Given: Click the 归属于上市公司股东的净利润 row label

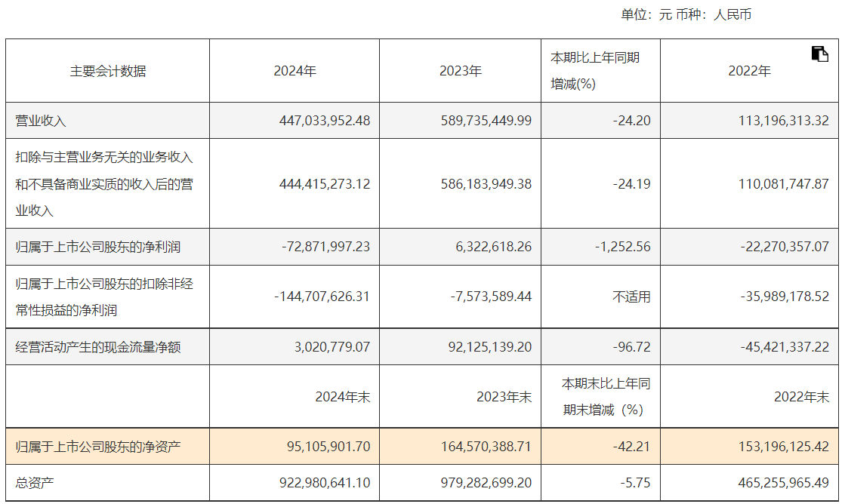Looking at the screenshot, I should (x=98, y=247).
